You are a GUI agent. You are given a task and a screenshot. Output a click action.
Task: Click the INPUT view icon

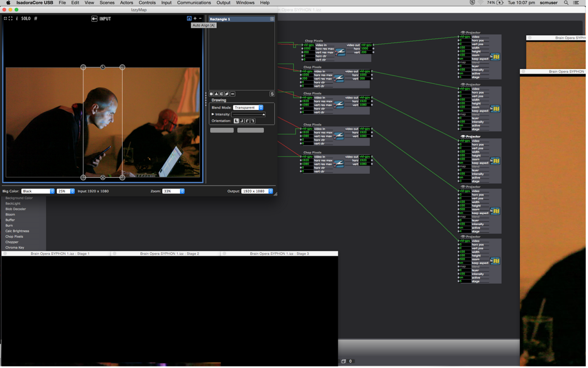tap(95, 19)
